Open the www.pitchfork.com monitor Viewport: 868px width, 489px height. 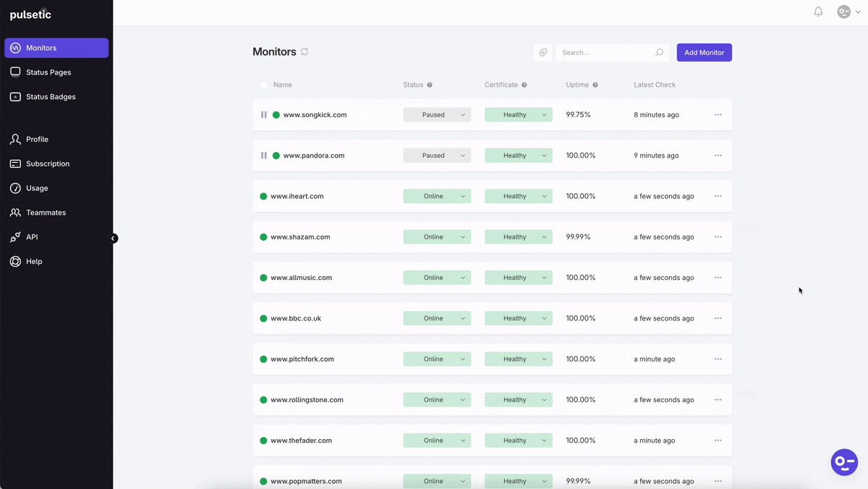coord(302,359)
